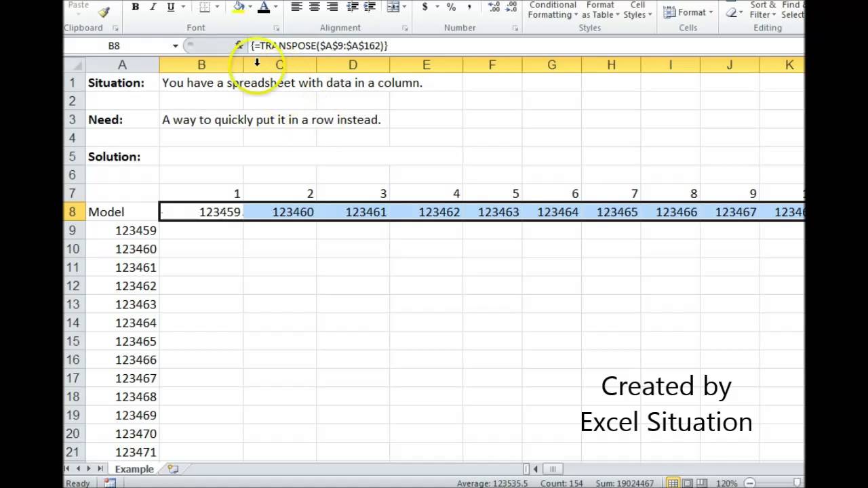Click the Merge & Center icon
Screen dimensions: 868x488
[x=393, y=7]
